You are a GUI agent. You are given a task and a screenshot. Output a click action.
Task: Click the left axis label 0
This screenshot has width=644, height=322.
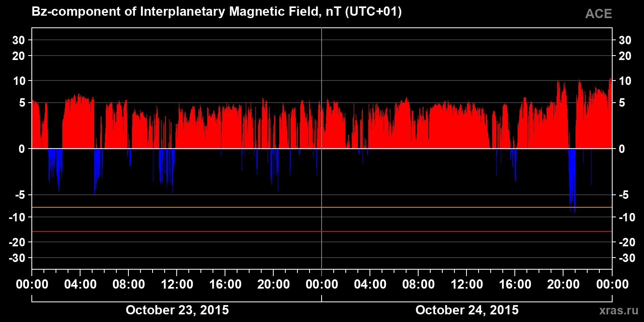22,149
